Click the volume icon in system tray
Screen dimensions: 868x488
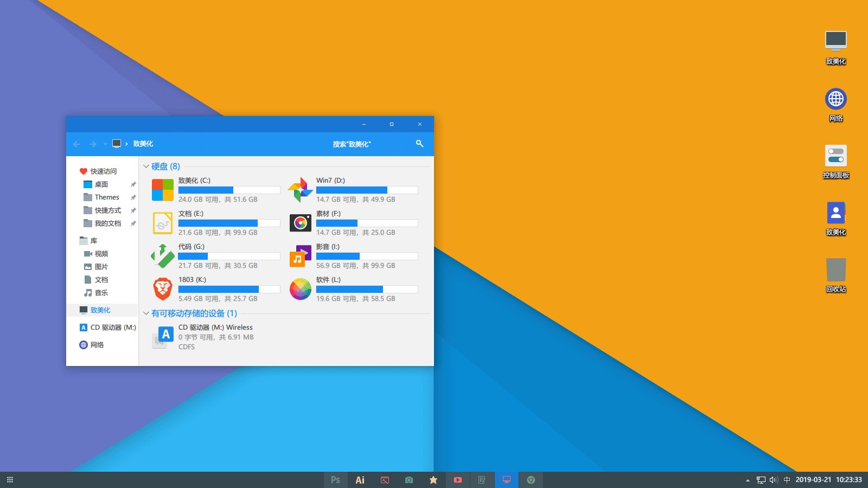774,480
